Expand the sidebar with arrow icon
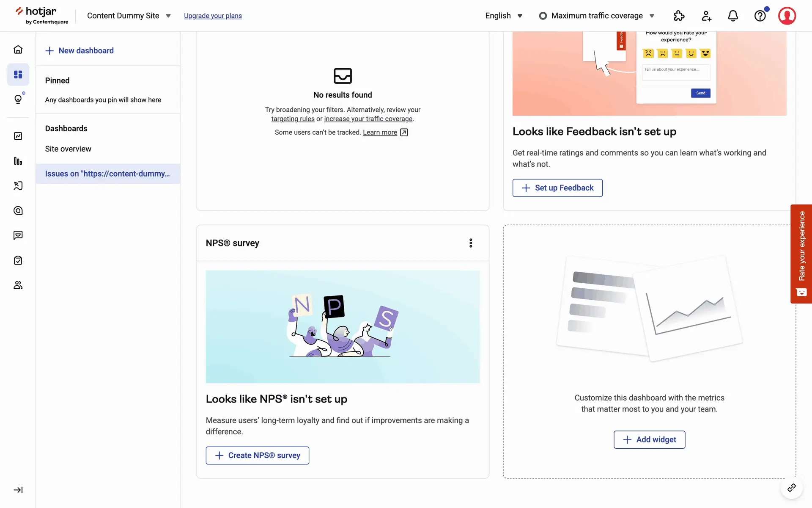This screenshot has height=508, width=812. [18, 490]
